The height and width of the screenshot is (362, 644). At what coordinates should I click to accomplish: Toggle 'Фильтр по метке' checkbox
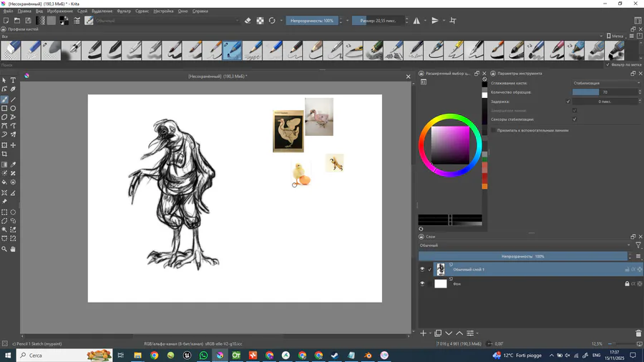pos(608,65)
